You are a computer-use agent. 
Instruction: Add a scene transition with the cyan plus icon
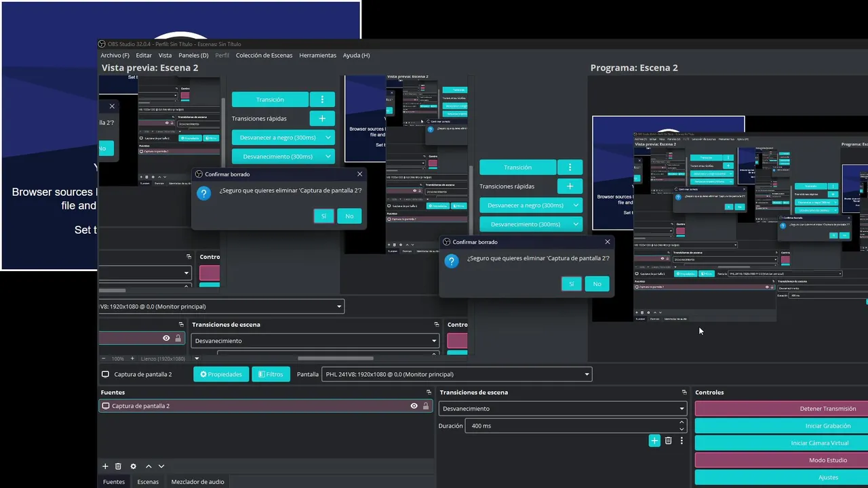[654, 441]
